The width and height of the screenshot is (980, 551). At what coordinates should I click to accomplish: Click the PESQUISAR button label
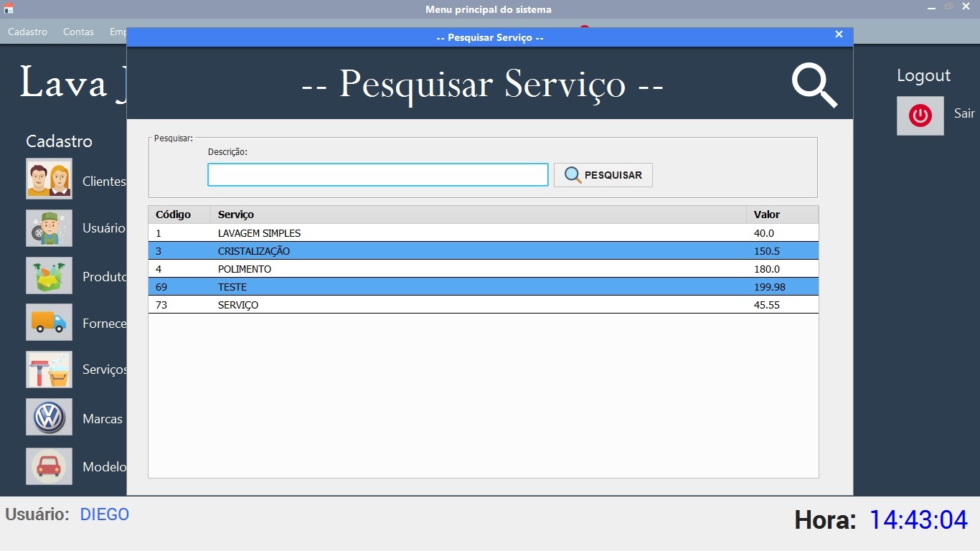pyautogui.click(x=613, y=175)
